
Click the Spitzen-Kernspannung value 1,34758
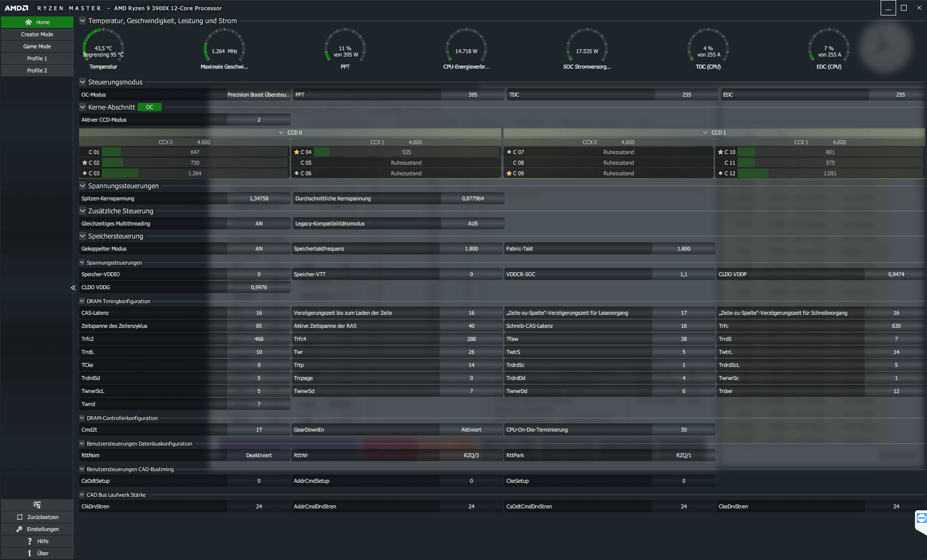(x=259, y=198)
